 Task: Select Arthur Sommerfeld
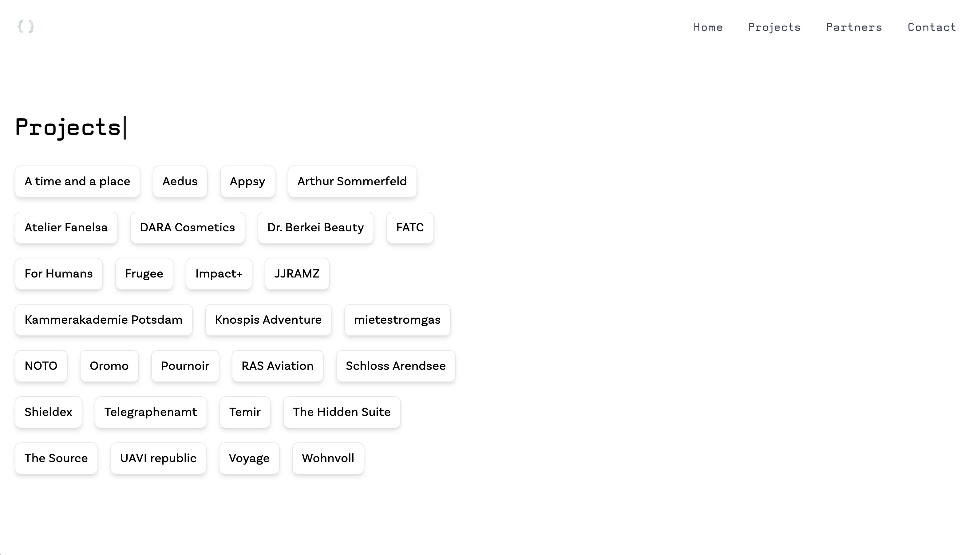[352, 182]
